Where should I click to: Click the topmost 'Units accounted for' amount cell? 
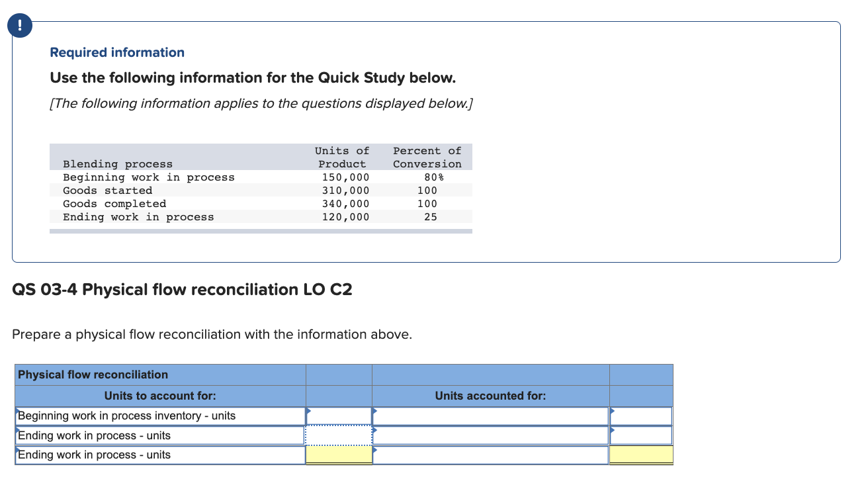640,416
